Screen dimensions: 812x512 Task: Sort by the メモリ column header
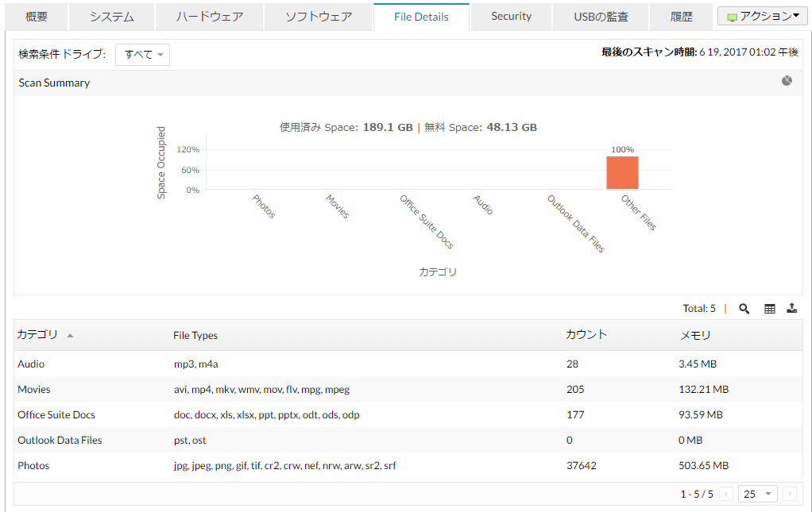coord(695,335)
